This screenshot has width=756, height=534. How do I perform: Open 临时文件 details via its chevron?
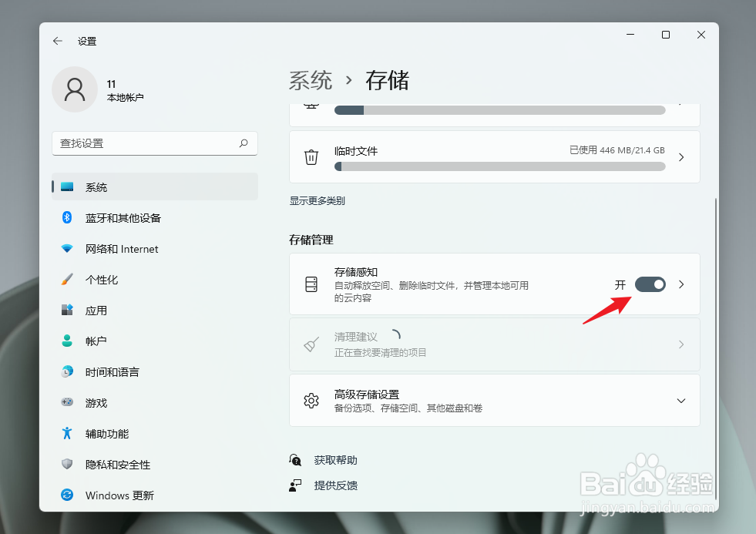[x=680, y=156]
